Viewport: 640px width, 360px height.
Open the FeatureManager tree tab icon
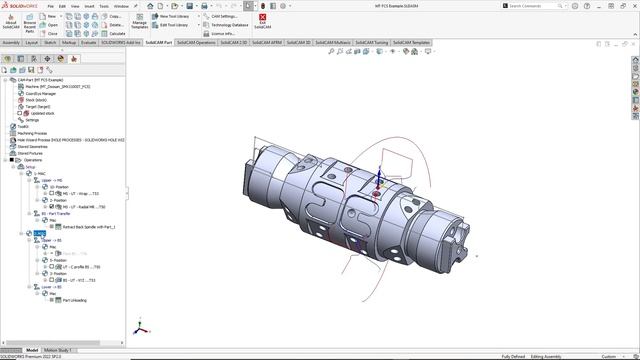pyautogui.click(x=7, y=59)
